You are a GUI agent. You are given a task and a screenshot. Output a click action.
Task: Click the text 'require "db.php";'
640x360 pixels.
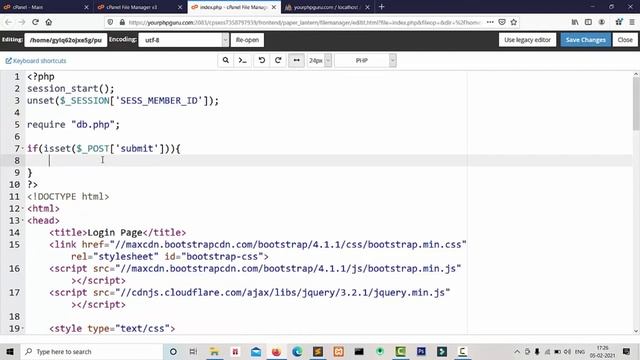click(x=73, y=124)
